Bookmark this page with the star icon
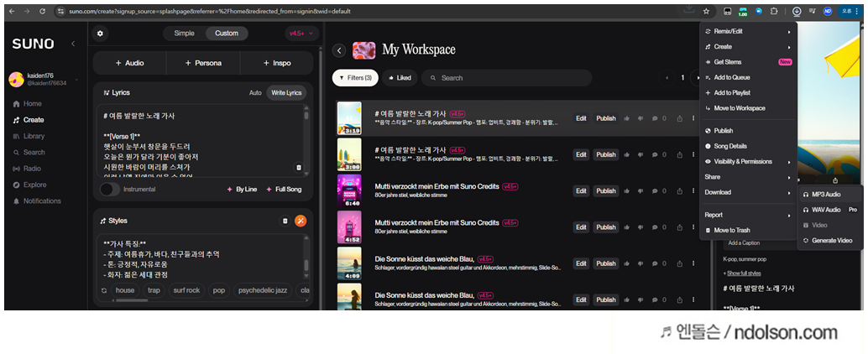The width and height of the screenshot is (868, 354). (x=706, y=11)
